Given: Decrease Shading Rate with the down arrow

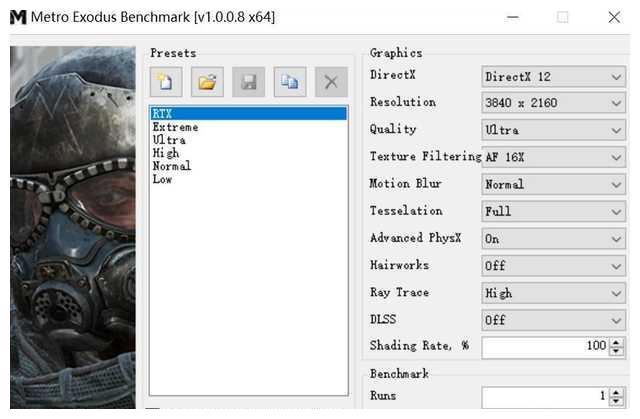Looking at the screenshot, I should coord(616,352).
